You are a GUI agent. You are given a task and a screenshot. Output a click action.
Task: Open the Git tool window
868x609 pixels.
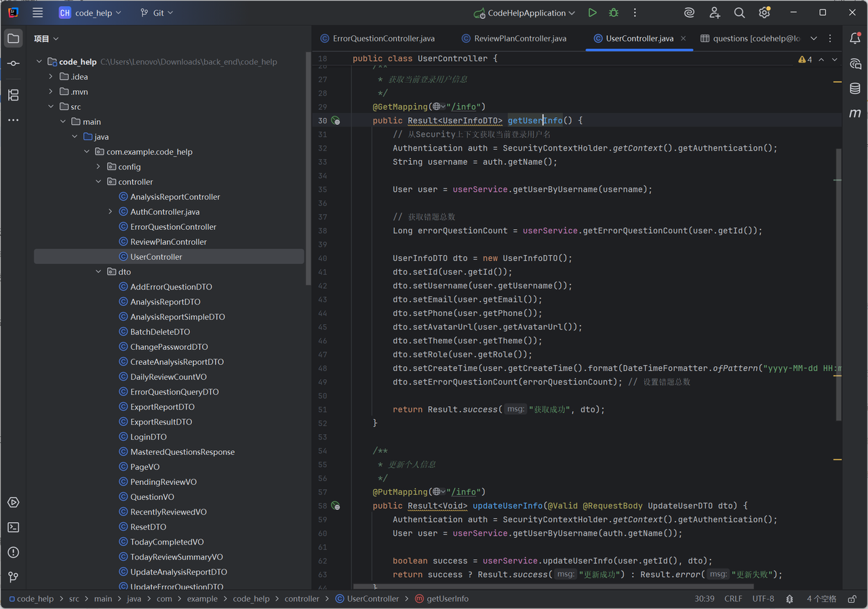(13, 577)
